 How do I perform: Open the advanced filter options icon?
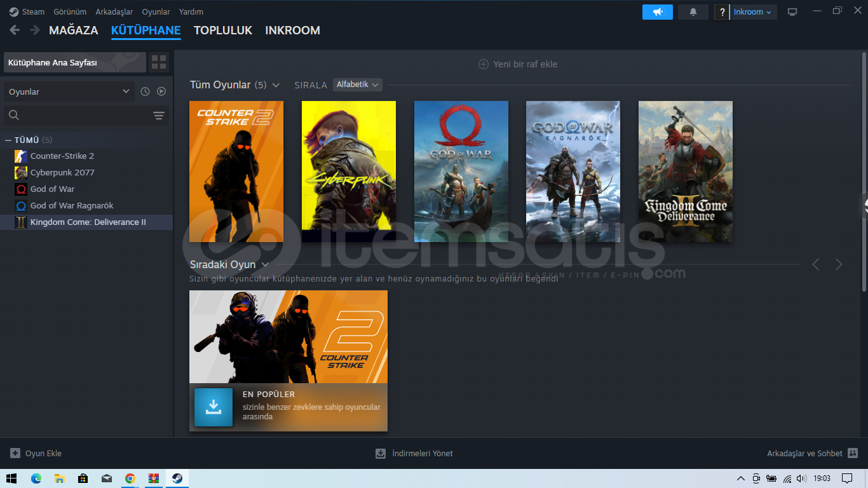[x=159, y=115]
